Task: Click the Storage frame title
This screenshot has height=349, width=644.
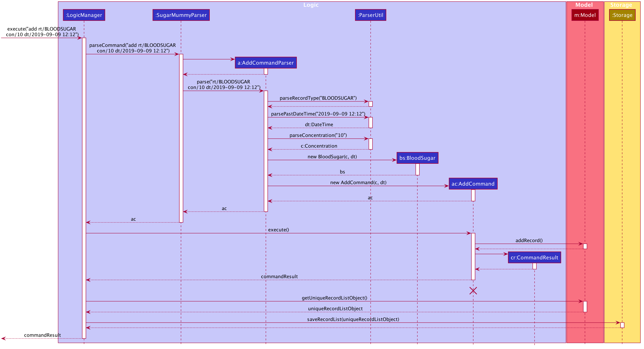Action: pyautogui.click(x=621, y=5)
